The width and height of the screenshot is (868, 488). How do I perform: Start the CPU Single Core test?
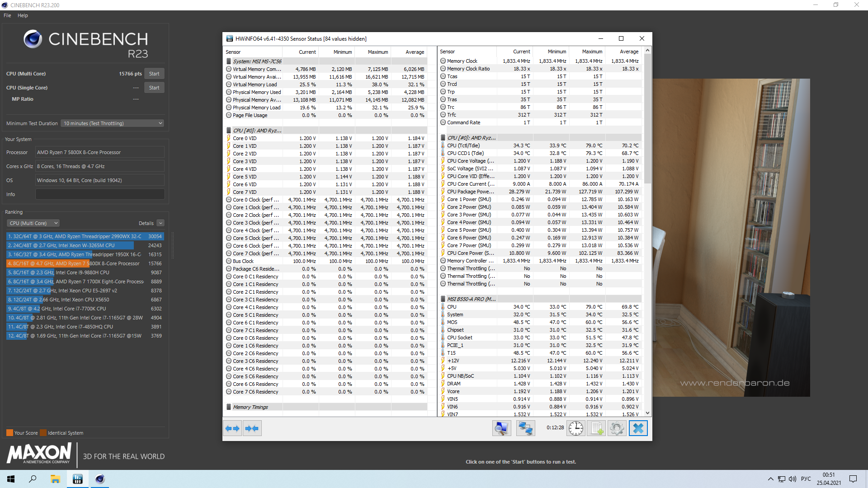coord(154,88)
